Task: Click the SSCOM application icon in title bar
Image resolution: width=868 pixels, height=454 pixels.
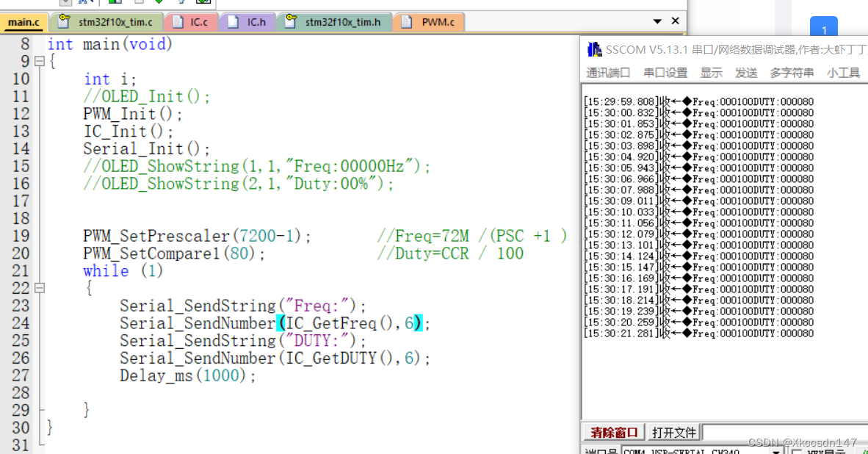Action: (595, 49)
